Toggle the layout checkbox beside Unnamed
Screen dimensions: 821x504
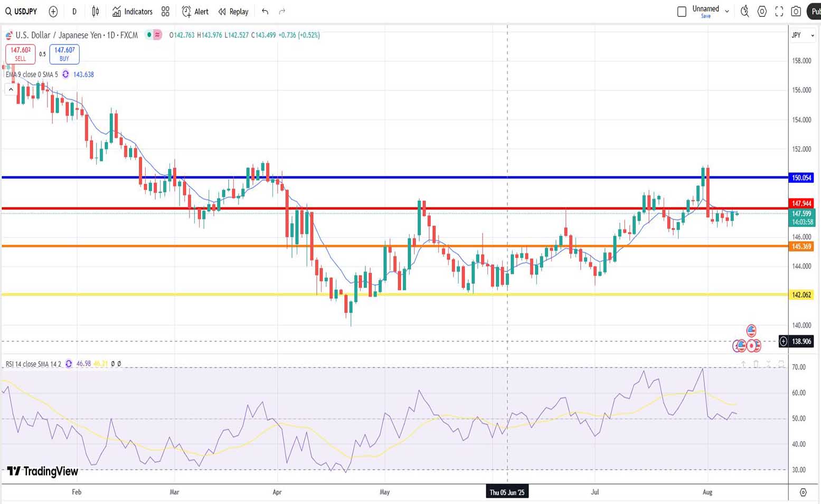(682, 12)
